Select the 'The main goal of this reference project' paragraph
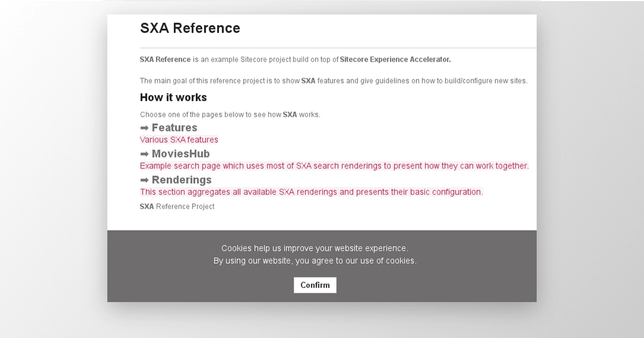The width and height of the screenshot is (644, 338). pyautogui.click(x=334, y=81)
